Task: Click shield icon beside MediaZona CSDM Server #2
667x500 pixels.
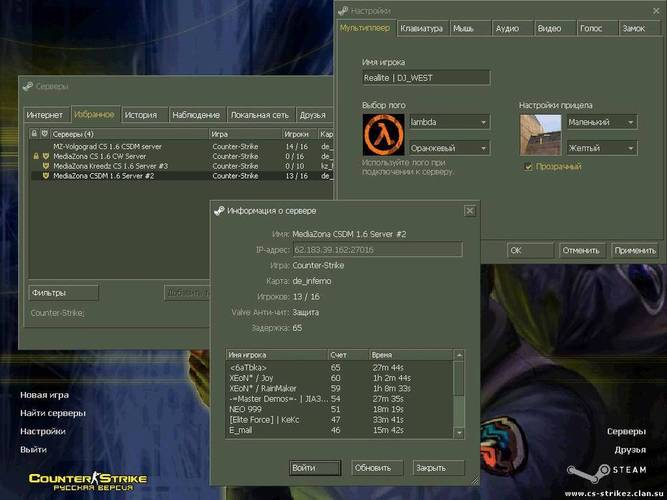Action: click(44, 176)
